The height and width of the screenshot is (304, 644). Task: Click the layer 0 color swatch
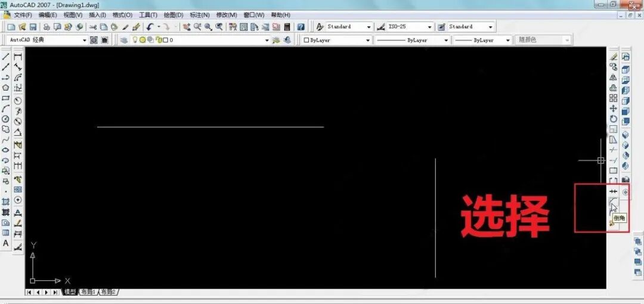point(166,41)
